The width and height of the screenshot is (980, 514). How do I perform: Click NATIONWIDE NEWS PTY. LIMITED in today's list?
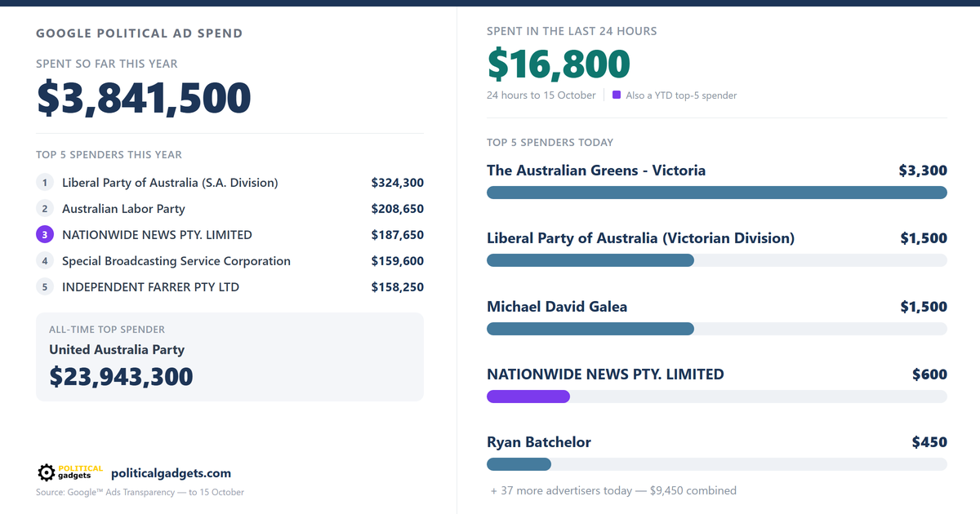[x=605, y=374]
